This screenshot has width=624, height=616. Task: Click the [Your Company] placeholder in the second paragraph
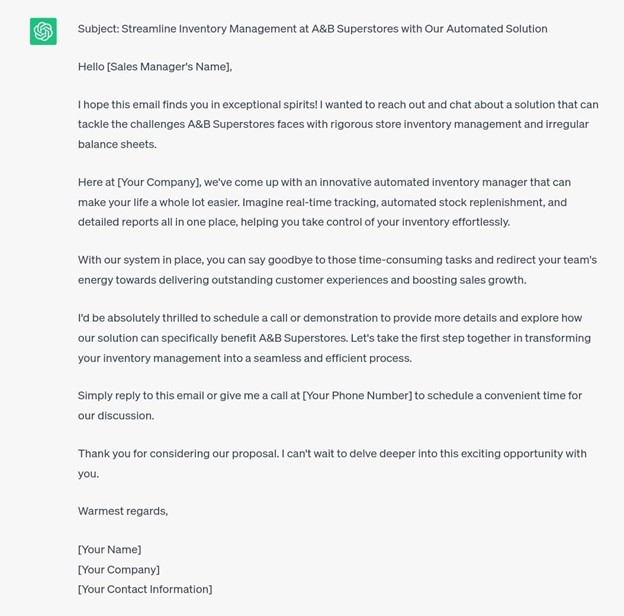tap(158, 183)
